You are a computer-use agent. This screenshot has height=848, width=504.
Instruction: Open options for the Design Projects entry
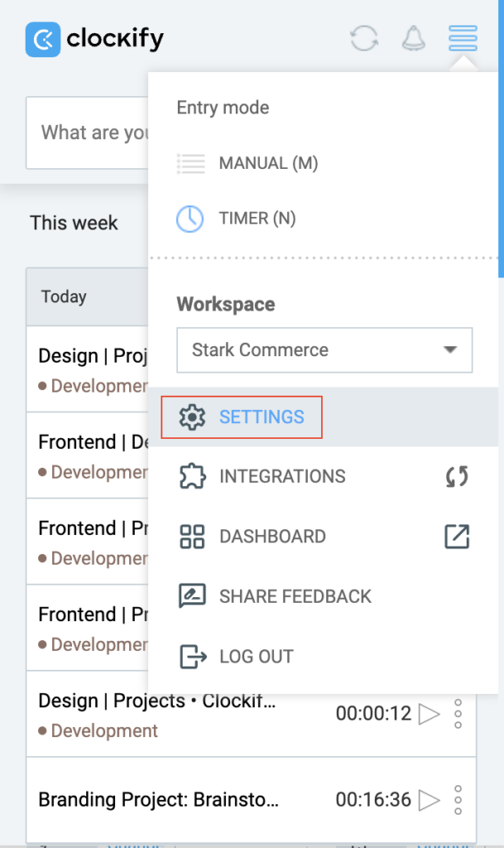tap(458, 714)
